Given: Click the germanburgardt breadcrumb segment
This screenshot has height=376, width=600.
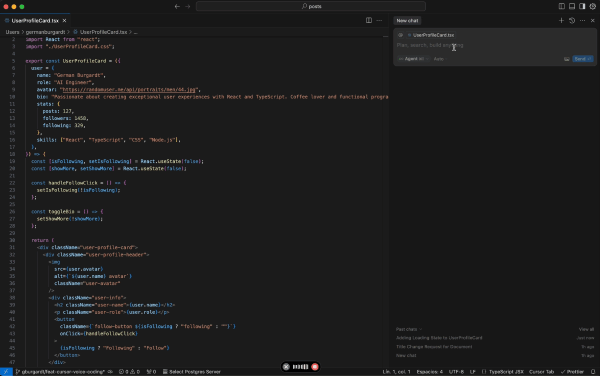Looking at the screenshot, I should [45, 32].
